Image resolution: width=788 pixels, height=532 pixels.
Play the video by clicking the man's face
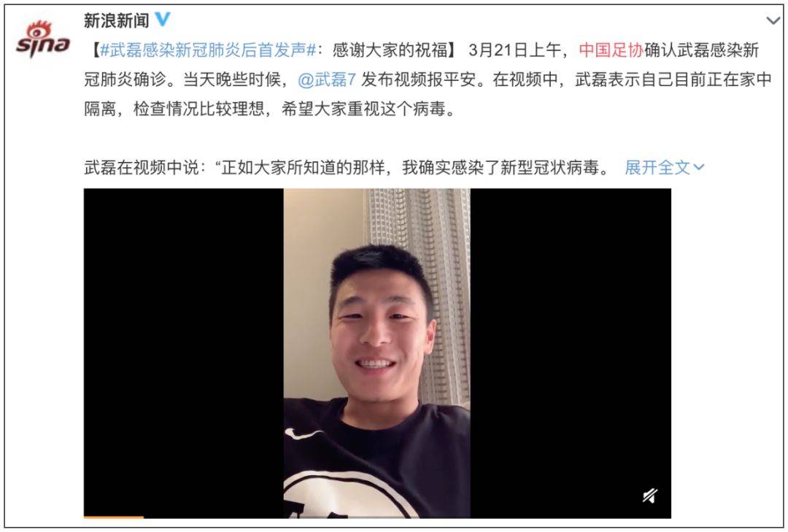coord(380,322)
